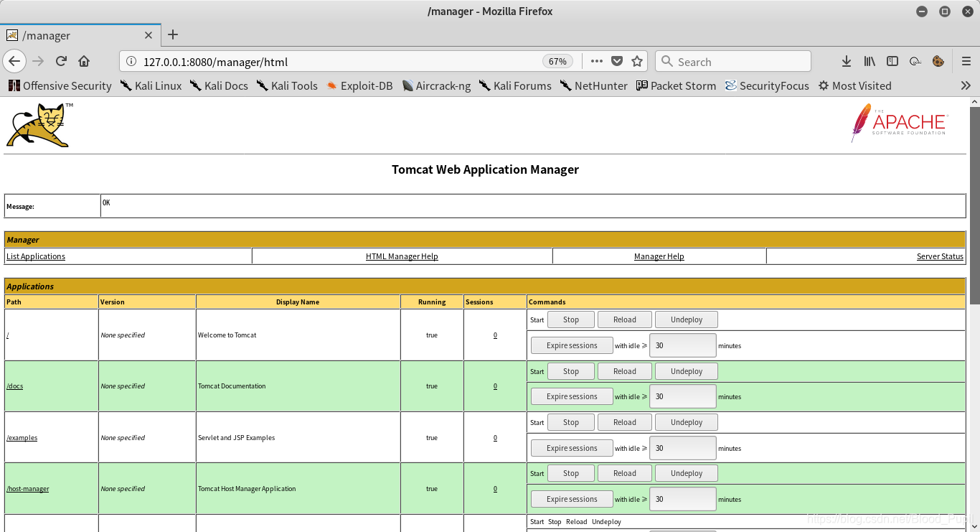This screenshot has height=532, width=980.
Task: Expire sessions for /examples
Action: click(572, 448)
